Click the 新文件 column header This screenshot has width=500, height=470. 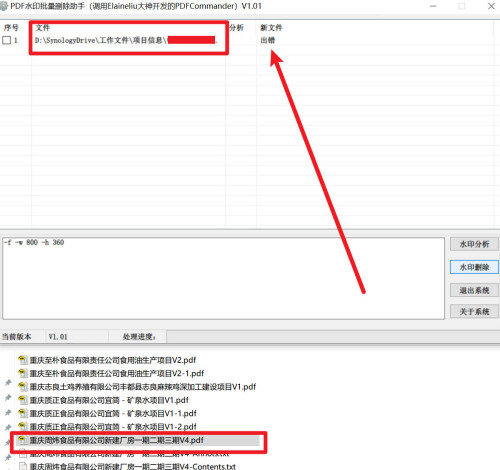[271, 28]
